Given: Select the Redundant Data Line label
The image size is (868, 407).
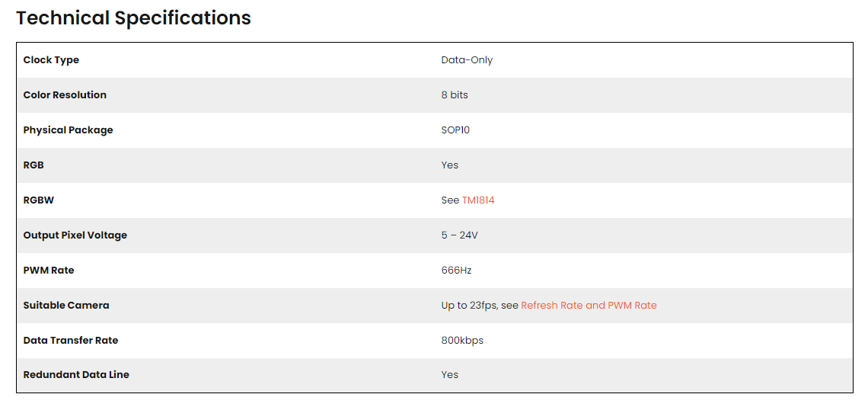Looking at the screenshot, I should point(76,375).
